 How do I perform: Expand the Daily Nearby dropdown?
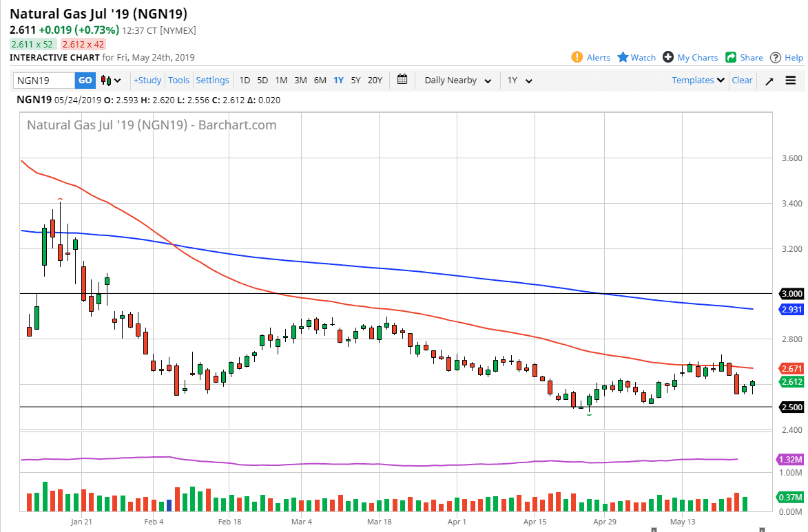[457, 81]
